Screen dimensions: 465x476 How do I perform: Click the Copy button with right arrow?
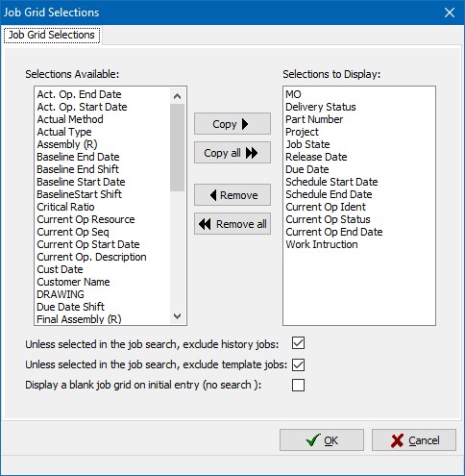click(232, 124)
